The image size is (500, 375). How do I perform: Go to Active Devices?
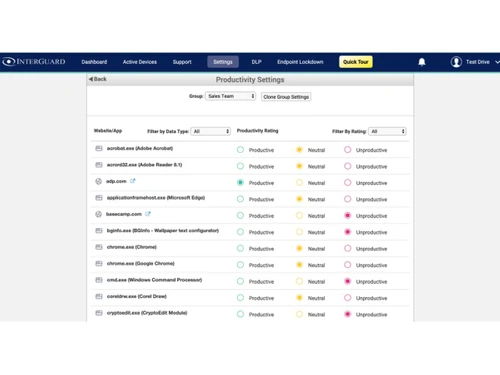point(140,62)
